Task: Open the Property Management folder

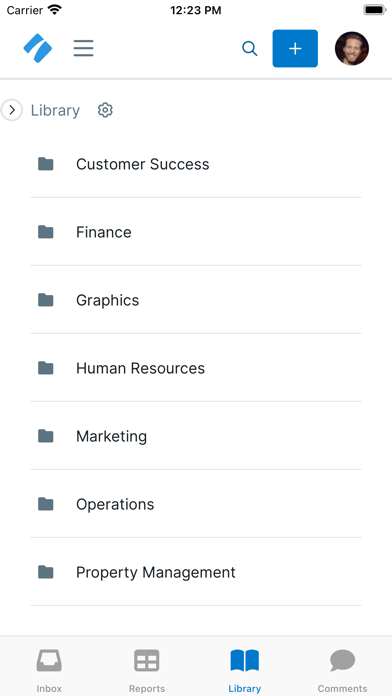Action: (196, 572)
